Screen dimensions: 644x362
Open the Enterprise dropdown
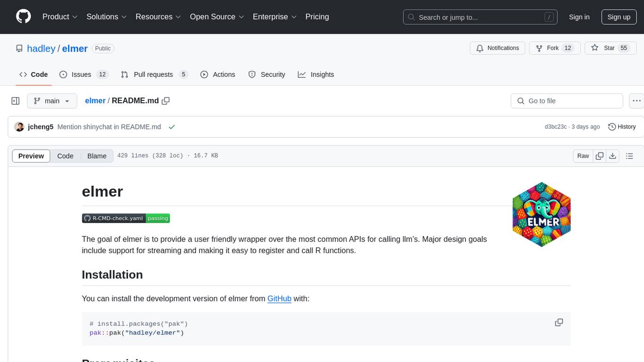click(x=275, y=17)
